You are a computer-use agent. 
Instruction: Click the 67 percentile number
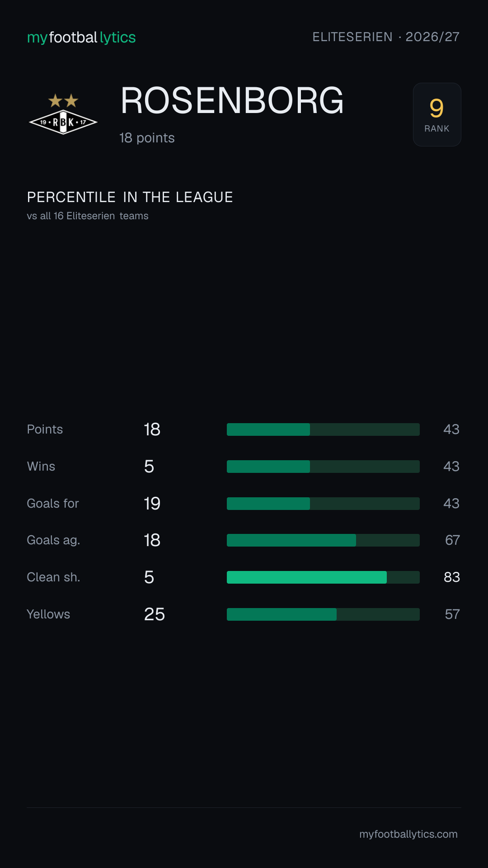[x=452, y=540]
